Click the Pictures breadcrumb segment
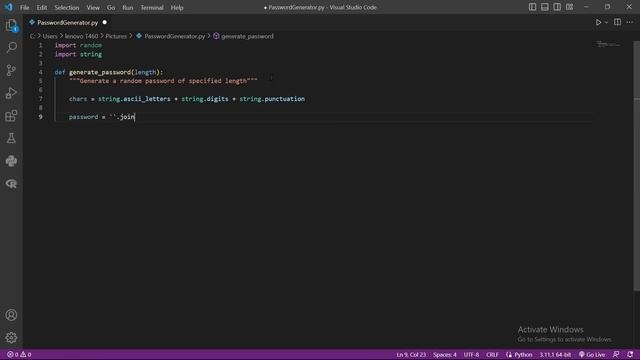The height and width of the screenshot is (360, 640). 116,36
